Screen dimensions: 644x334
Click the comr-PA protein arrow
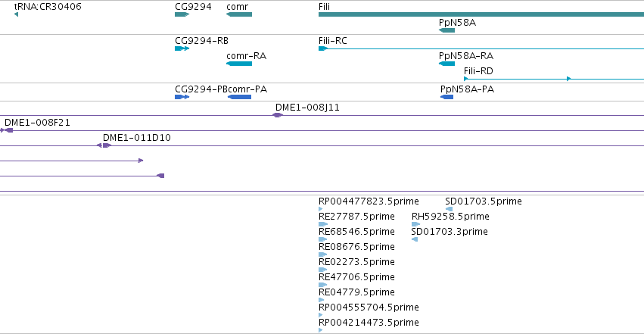click(x=239, y=97)
